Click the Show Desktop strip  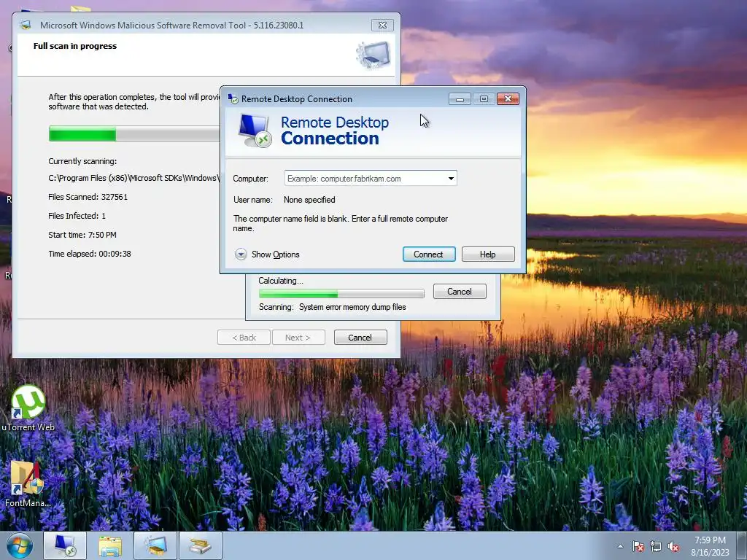pyautogui.click(x=741, y=546)
